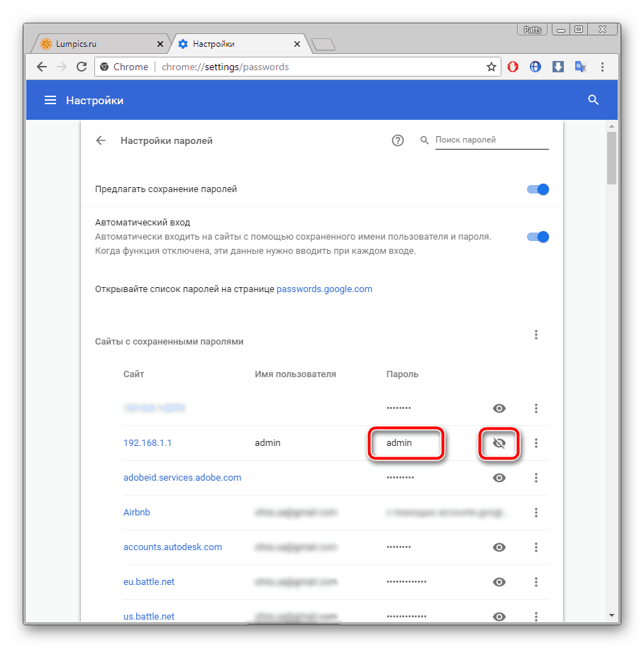Image resolution: width=644 pixels, height=648 pixels.
Task: Return from Настройки паролей with back arrow
Action: coord(101,140)
